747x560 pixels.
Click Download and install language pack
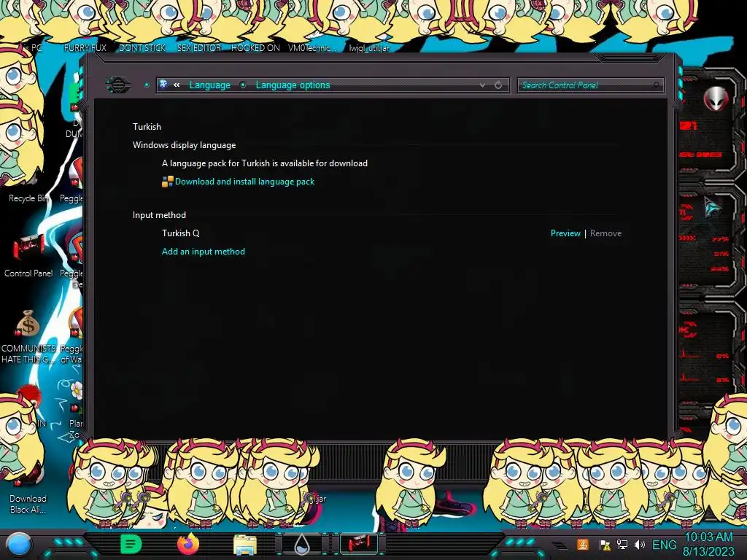pyautogui.click(x=244, y=182)
